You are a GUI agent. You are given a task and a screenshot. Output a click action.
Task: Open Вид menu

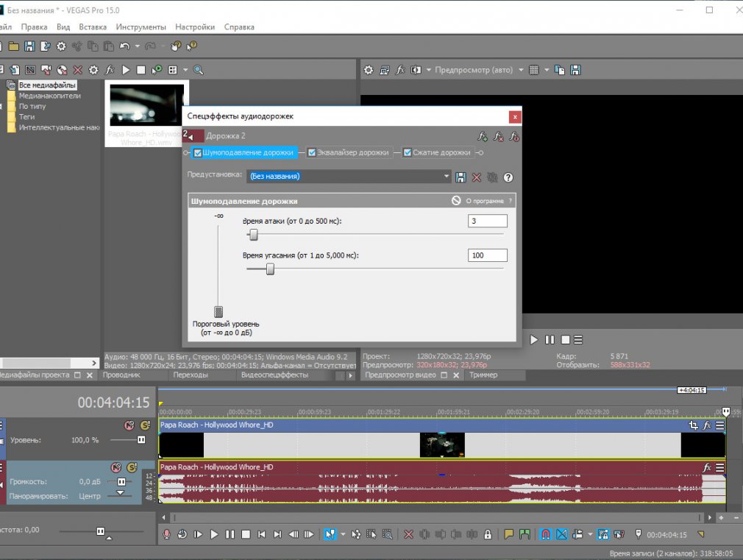63,27
